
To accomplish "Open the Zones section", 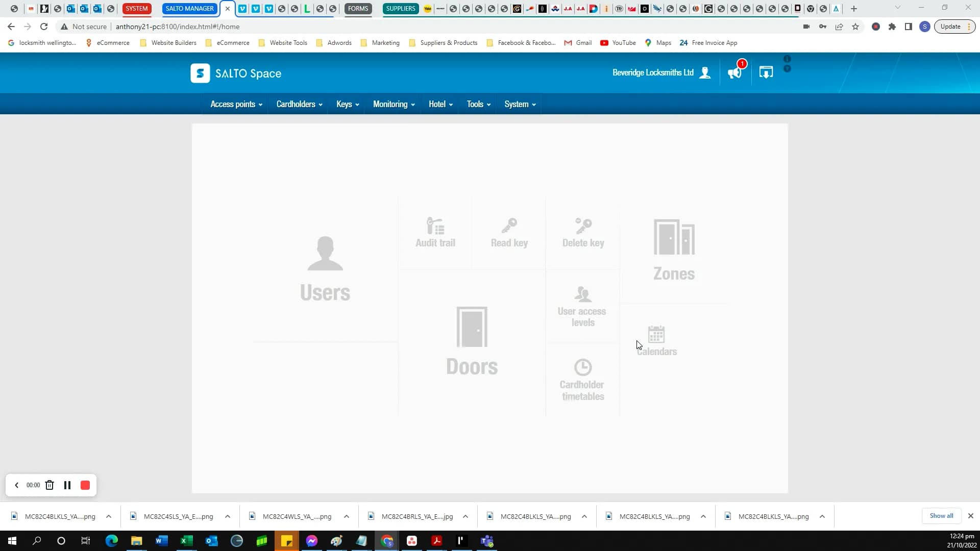I will pyautogui.click(x=674, y=250).
